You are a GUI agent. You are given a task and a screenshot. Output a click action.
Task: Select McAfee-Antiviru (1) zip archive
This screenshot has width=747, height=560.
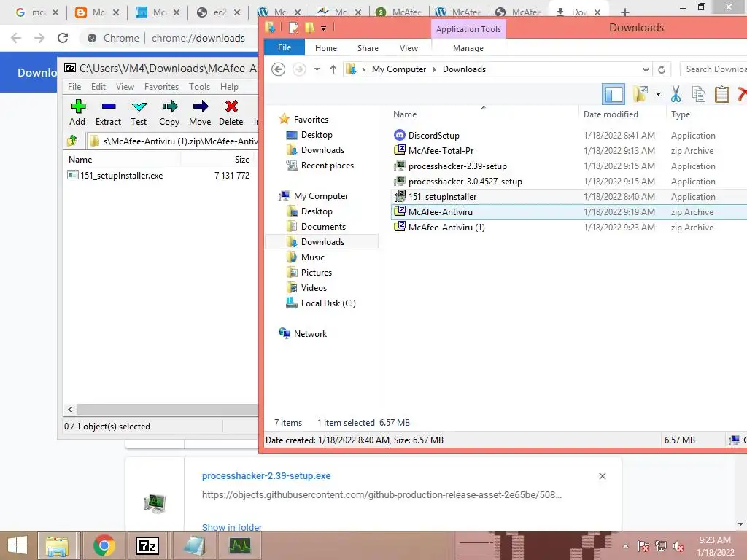(446, 227)
